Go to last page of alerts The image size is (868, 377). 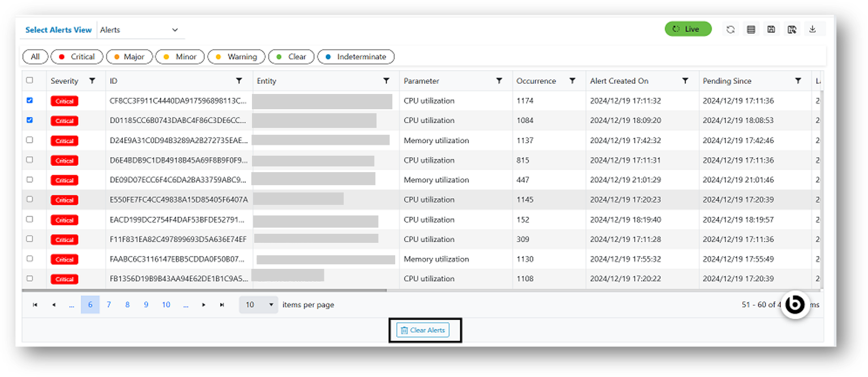[222, 305]
